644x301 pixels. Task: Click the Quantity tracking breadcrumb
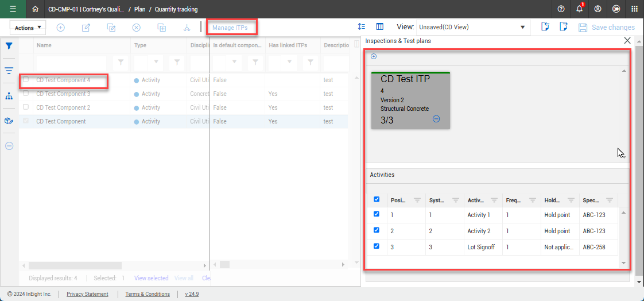click(x=176, y=9)
